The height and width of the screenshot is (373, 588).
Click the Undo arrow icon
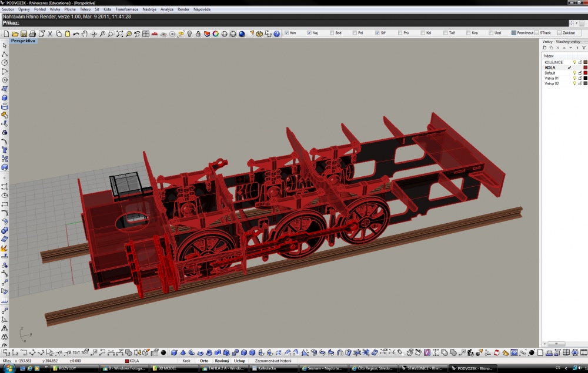click(x=76, y=33)
